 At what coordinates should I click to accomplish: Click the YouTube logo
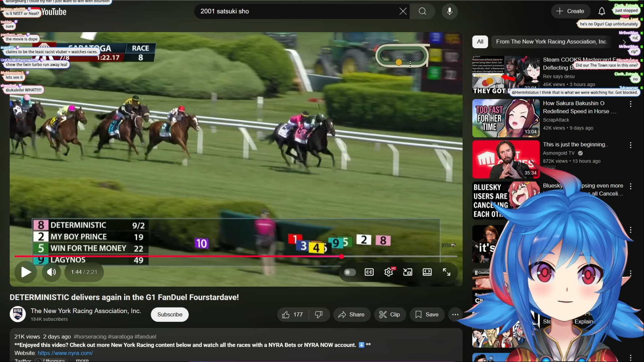click(x=53, y=12)
